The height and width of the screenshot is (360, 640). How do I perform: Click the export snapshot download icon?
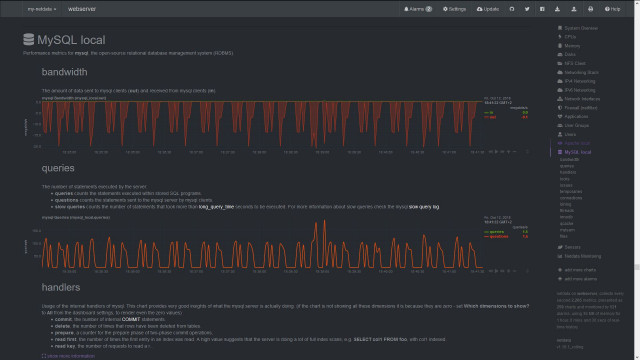[557, 9]
